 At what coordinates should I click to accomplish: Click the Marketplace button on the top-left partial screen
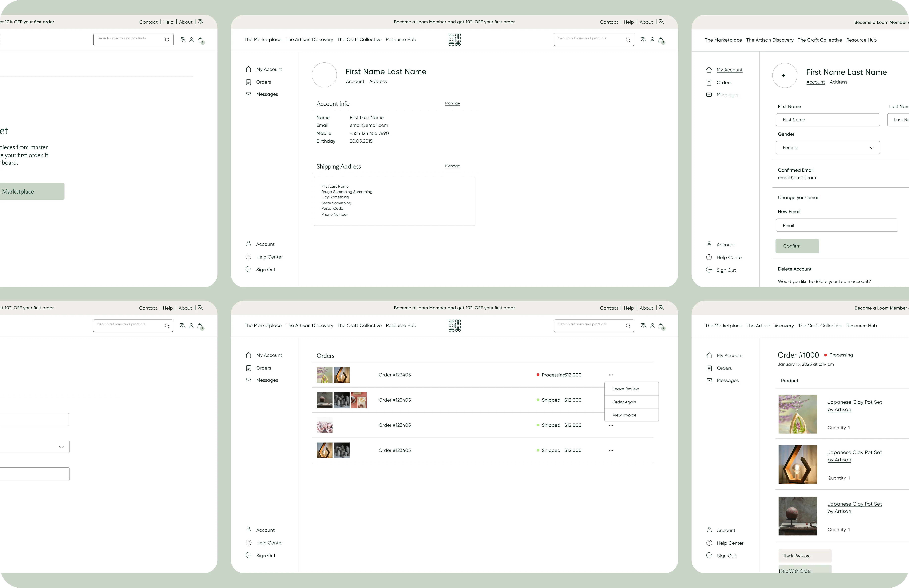coord(32,191)
